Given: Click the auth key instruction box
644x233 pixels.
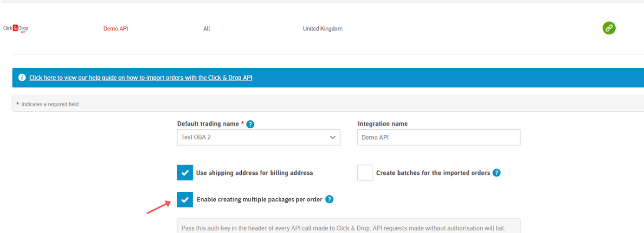Looking at the screenshot, I should (348, 228).
